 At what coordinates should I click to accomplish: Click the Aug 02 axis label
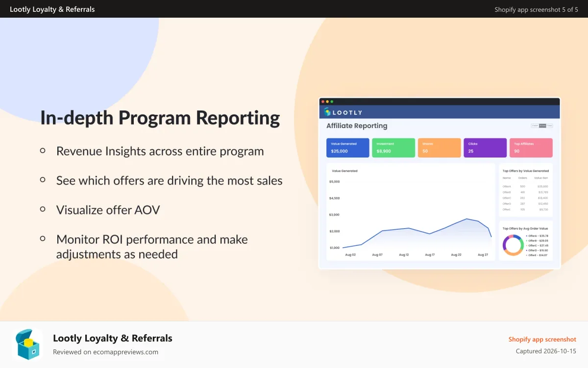350,255
